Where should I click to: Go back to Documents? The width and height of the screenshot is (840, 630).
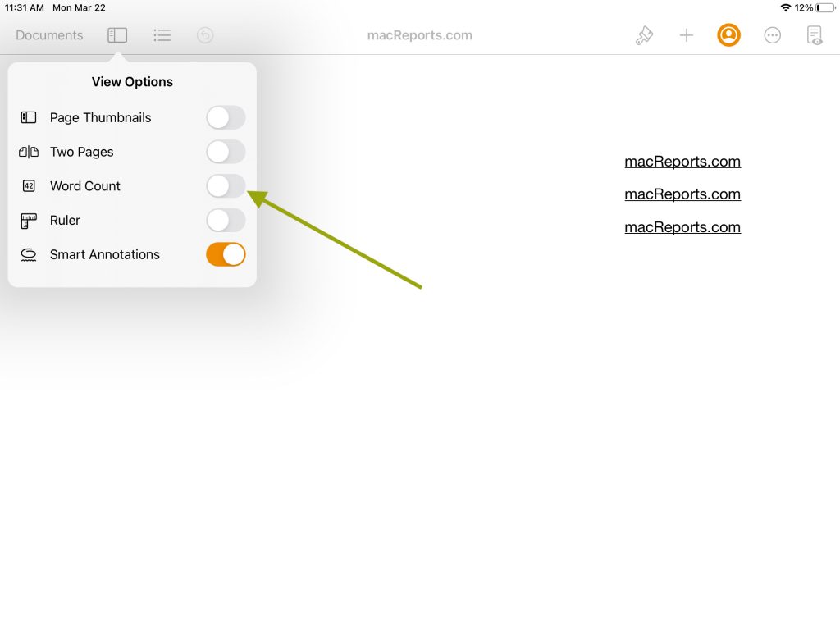(49, 35)
